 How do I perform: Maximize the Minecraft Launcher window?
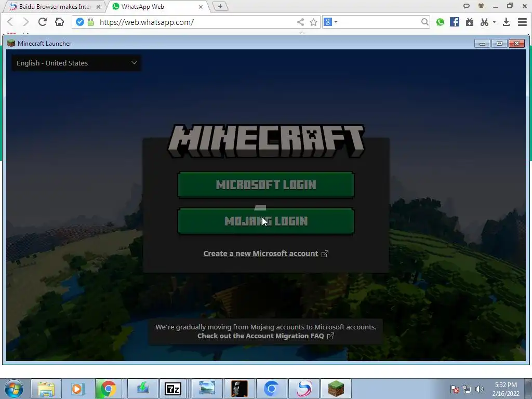pyautogui.click(x=499, y=44)
